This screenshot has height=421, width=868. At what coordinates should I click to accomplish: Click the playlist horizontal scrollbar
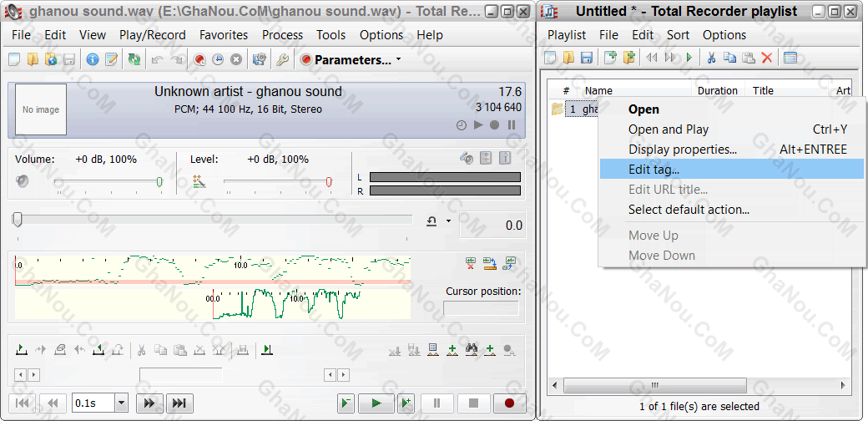click(x=699, y=385)
